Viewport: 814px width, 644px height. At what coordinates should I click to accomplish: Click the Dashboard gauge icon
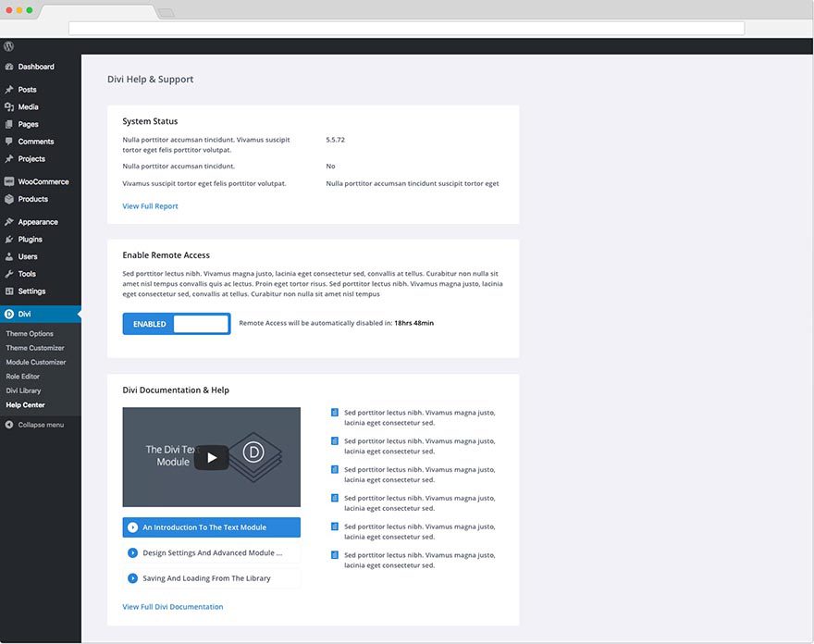tap(9, 67)
